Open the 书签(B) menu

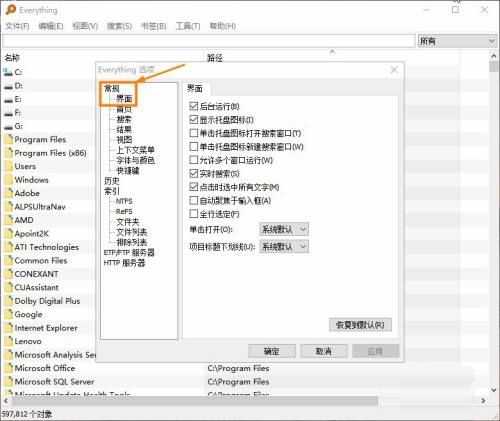(x=154, y=26)
